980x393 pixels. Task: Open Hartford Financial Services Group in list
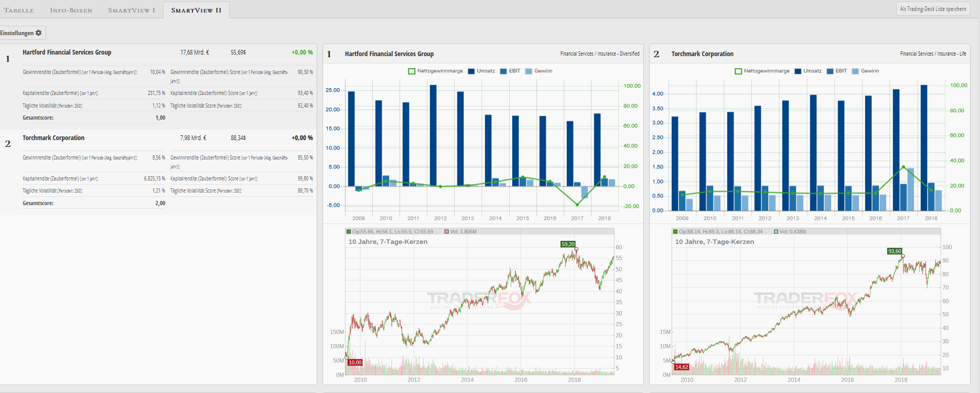(67, 52)
